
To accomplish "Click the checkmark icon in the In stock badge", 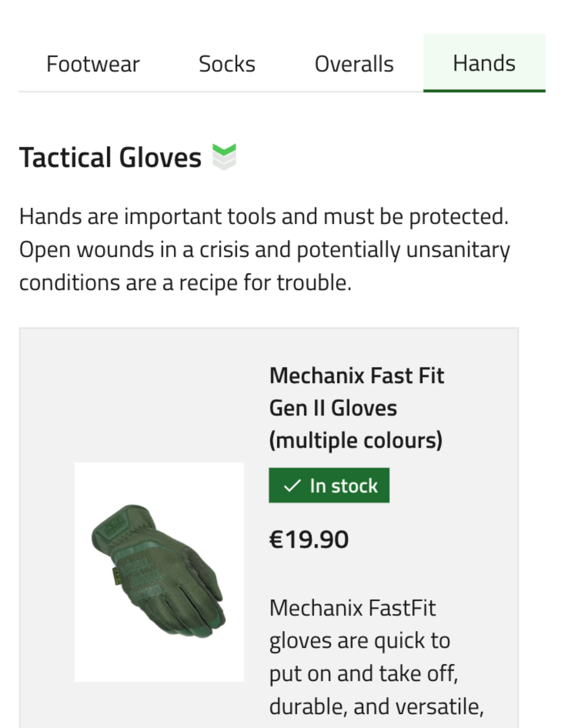I will coord(292,486).
